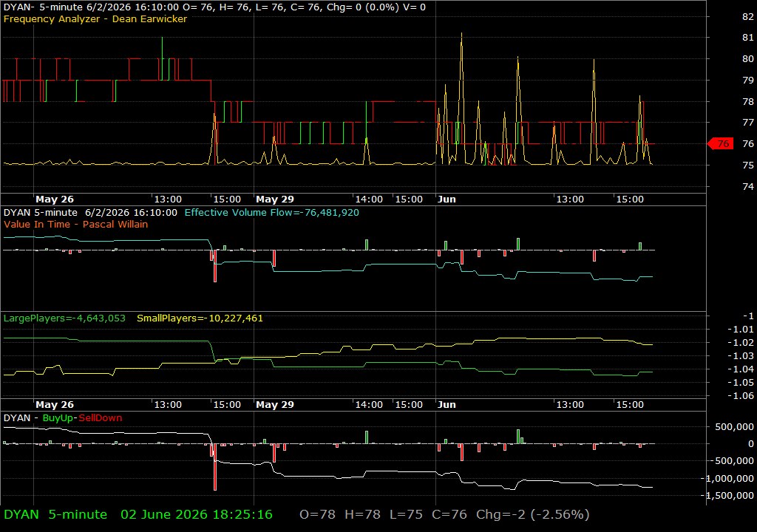Viewport: 757px width, 532px height.
Task: Click the -1.02 scale value
Action: [741, 342]
